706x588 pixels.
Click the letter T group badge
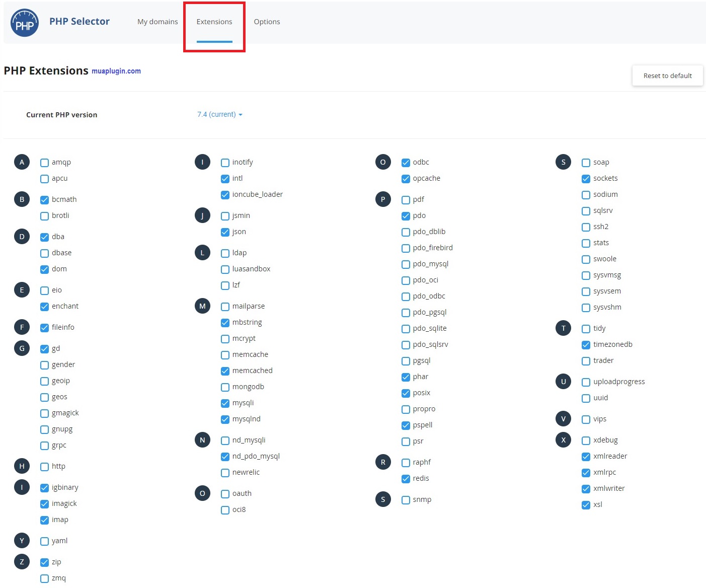click(563, 328)
